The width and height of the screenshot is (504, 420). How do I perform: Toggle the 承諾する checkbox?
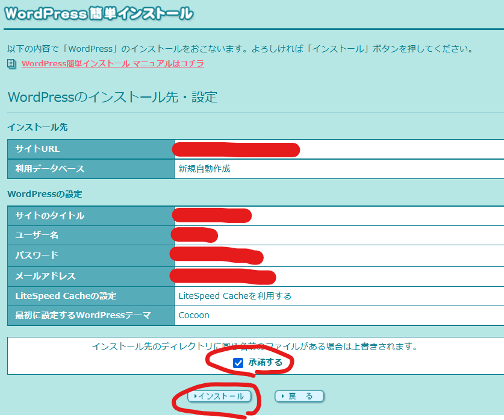[238, 363]
